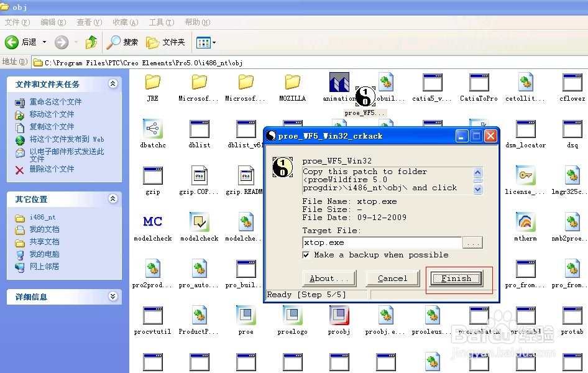
Task: Expand the 详细信息 panel
Action: pyautogui.click(x=113, y=297)
